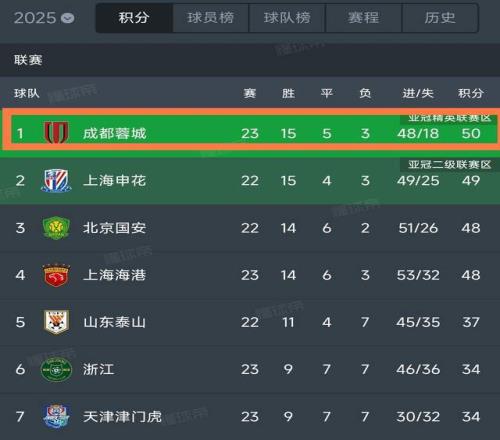This screenshot has width=500, height=440.
Task: Click the 积分 column header
Action: pos(471,93)
